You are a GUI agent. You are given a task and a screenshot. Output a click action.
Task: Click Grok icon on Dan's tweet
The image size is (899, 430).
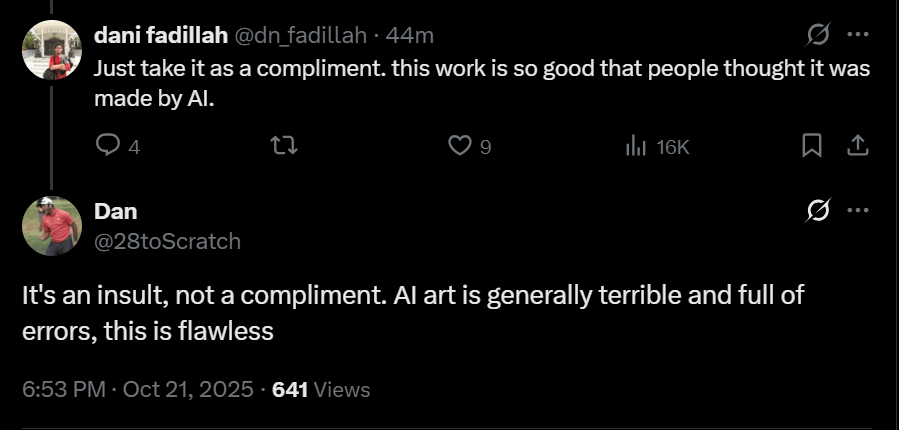click(x=817, y=211)
